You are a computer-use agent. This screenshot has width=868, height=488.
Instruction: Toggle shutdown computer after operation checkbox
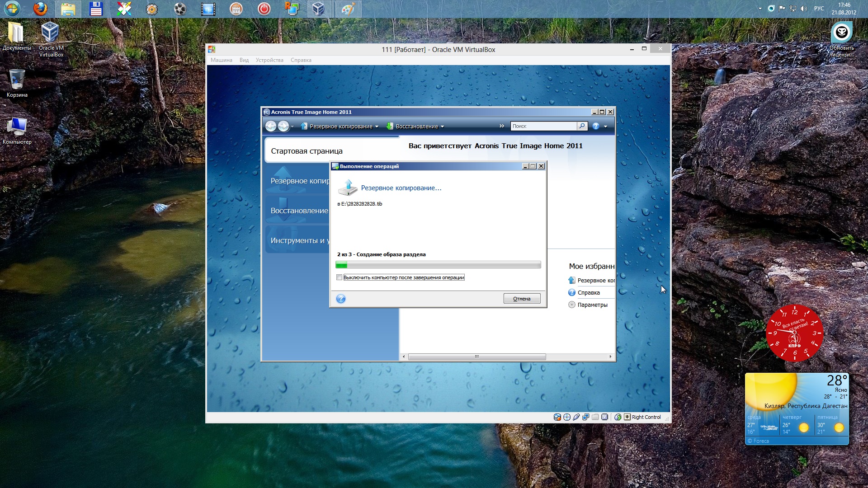click(339, 277)
